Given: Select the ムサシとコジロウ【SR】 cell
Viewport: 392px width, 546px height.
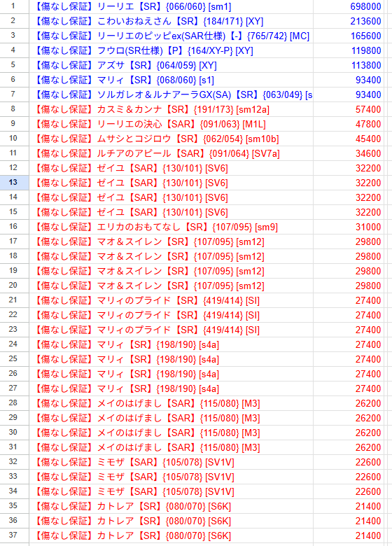Looking at the screenshot, I should 171,139.
